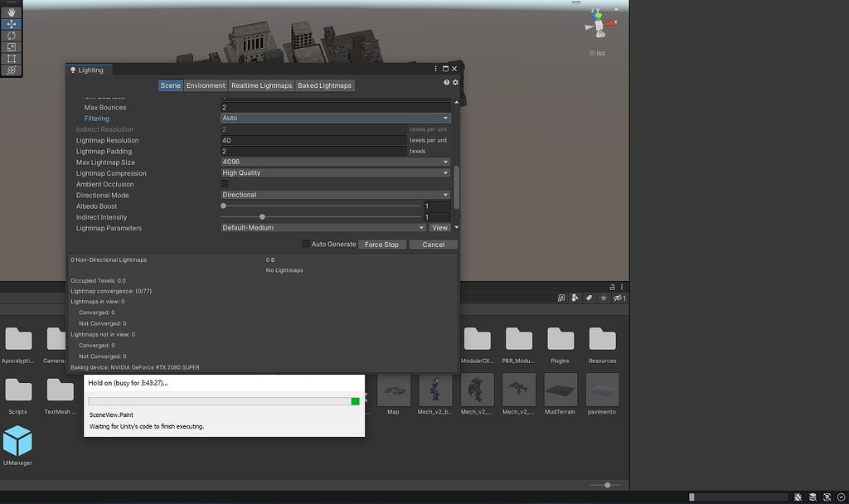Open Lighting window settings gear
Image resolution: width=849 pixels, height=504 pixels.
(x=455, y=83)
